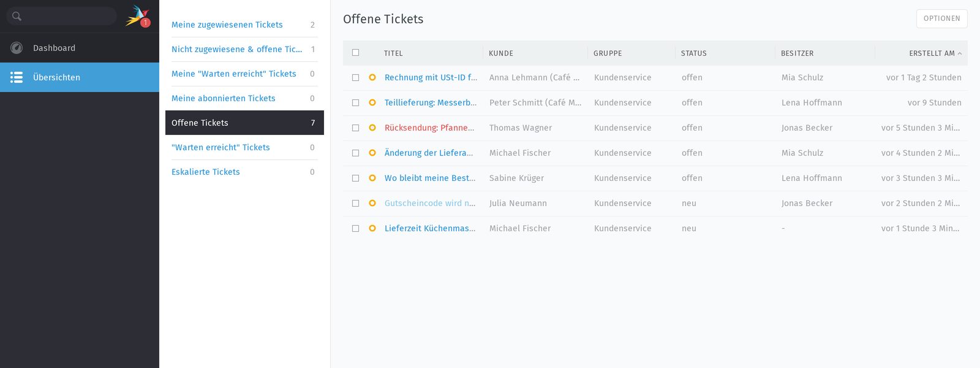Open Zammad logo notifications menu

pos(137,16)
